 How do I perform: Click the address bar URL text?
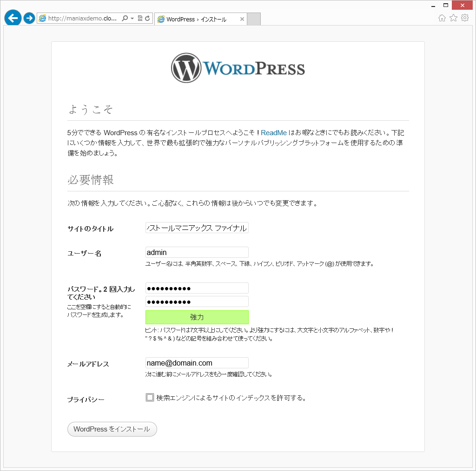click(x=82, y=18)
